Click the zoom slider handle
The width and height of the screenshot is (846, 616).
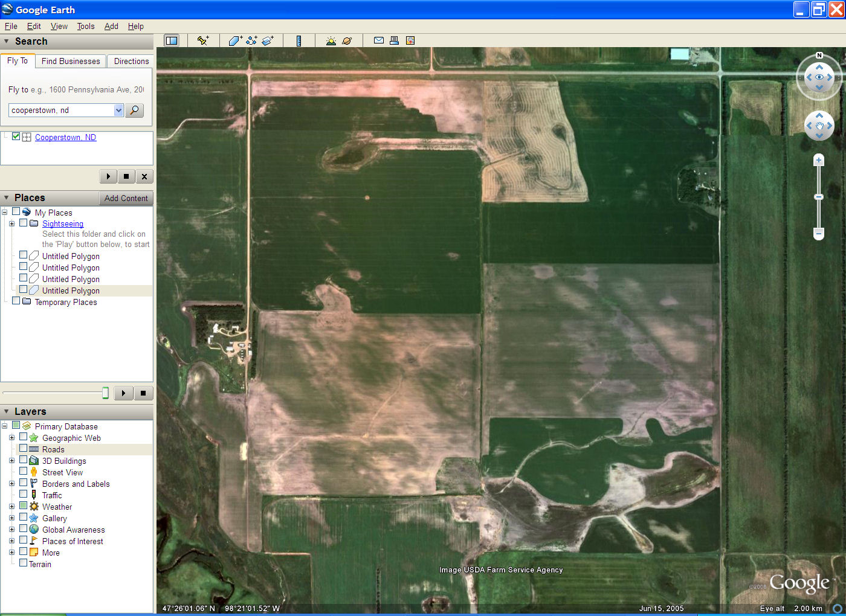[819, 197]
